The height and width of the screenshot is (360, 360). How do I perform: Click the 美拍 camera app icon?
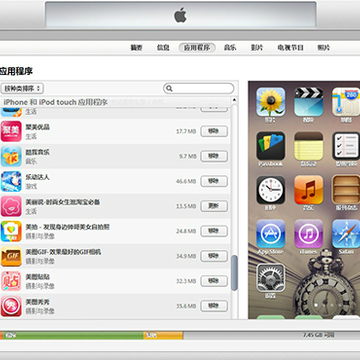point(11,231)
